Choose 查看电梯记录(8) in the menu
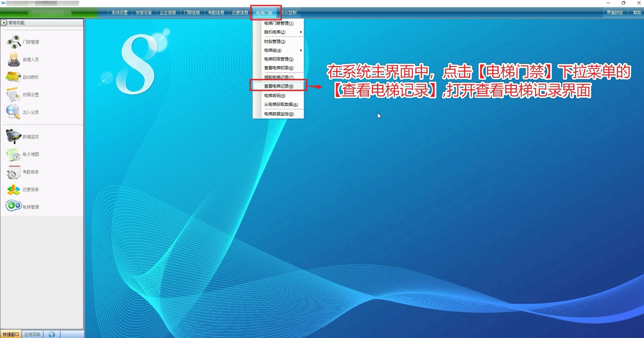644x338 pixels. pyautogui.click(x=278, y=86)
